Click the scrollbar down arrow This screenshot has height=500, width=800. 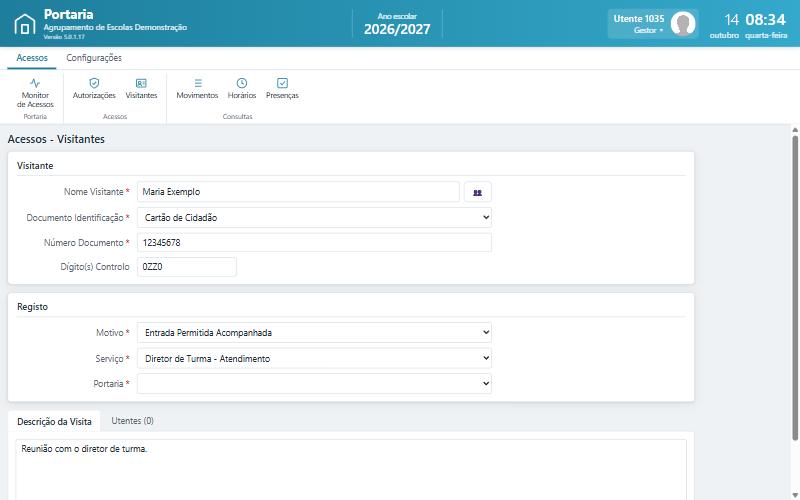795,495
